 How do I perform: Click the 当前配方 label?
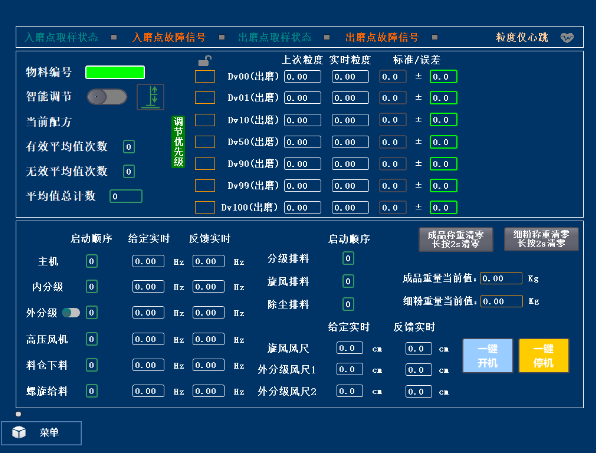coord(49,122)
